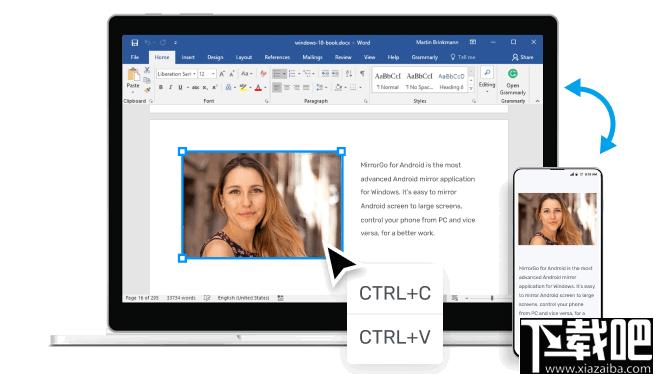Click the Clear Formatting icon
655x374 pixels.
263,74
